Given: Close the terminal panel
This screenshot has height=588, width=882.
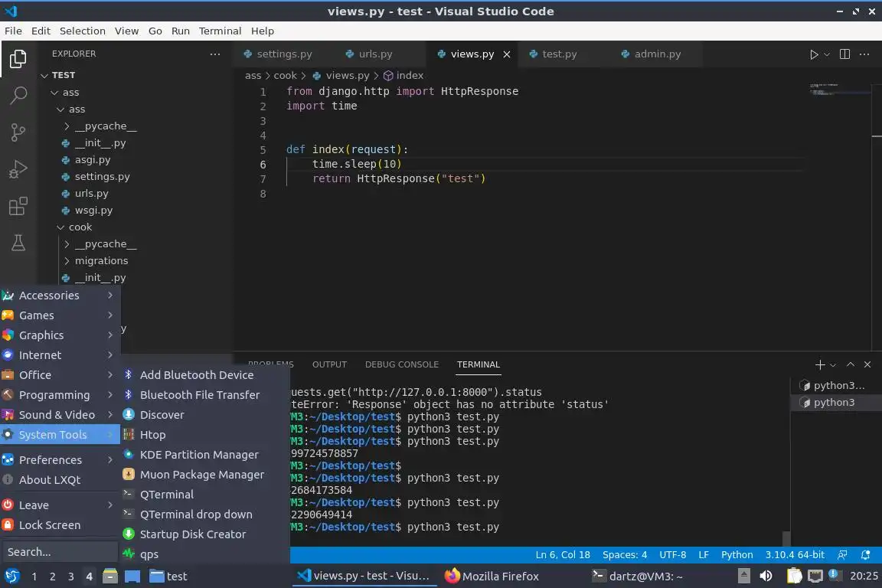Looking at the screenshot, I should coord(867,364).
